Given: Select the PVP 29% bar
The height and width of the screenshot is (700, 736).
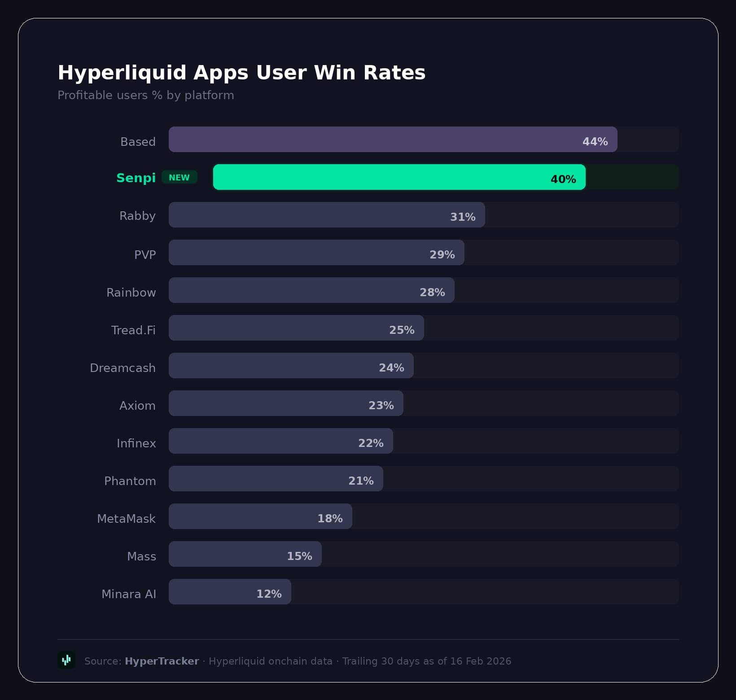Looking at the screenshot, I should (x=316, y=253).
